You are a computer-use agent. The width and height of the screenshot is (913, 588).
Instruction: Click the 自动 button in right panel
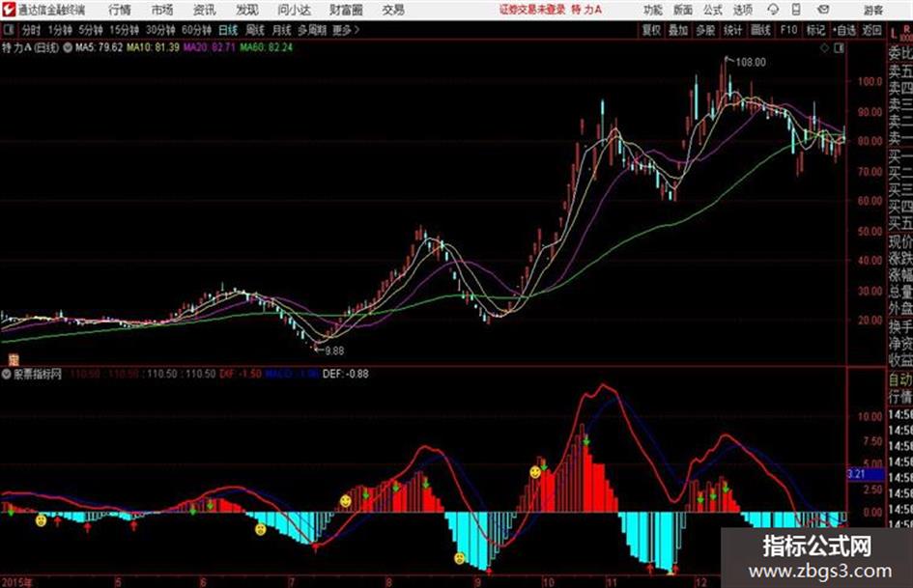tap(900, 379)
